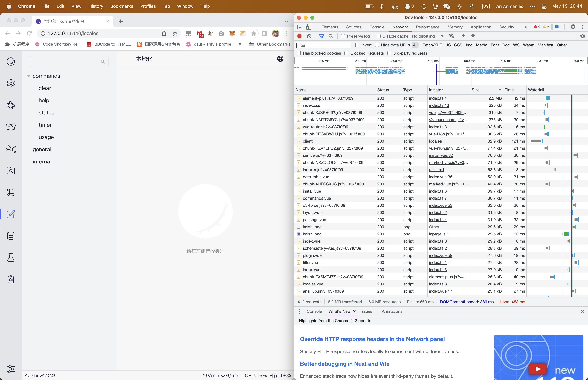This screenshot has height=380, width=588.
Task: Open the dependencies graph icon in Koishi sidebar
Action: [x=11, y=149]
